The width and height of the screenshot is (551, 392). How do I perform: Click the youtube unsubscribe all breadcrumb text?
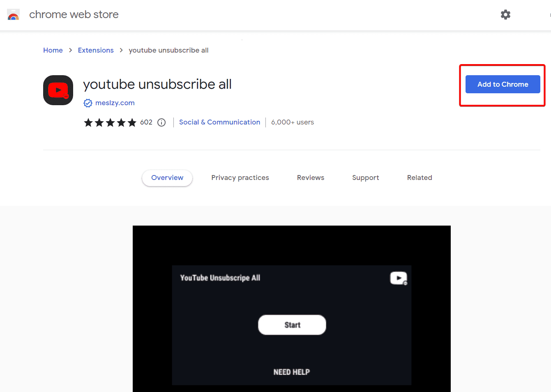[x=168, y=50]
